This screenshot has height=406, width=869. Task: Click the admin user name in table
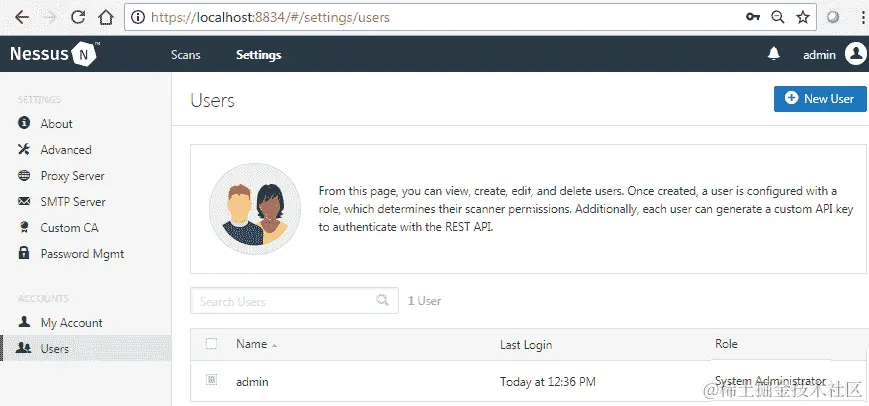(x=252, y=382)
